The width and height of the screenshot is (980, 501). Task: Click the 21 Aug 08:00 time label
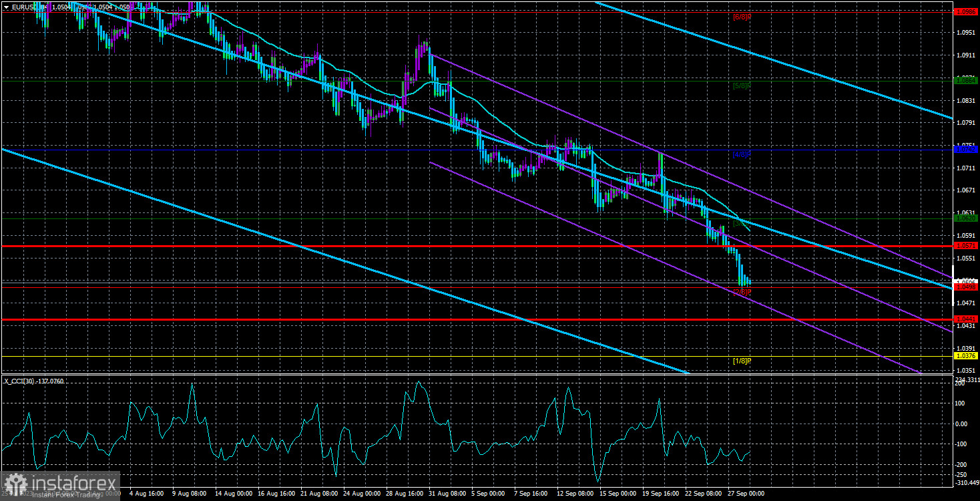(320, 494)
